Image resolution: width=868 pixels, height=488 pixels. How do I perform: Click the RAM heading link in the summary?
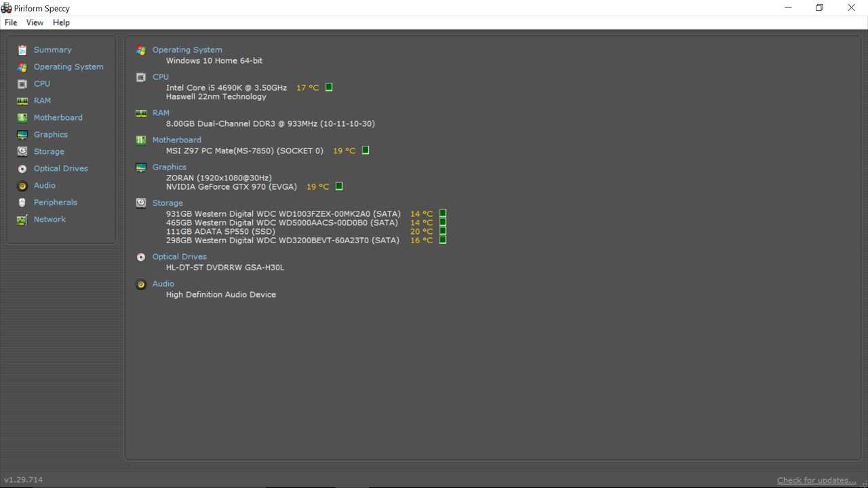pyautogui.click(x=161, y=113)
